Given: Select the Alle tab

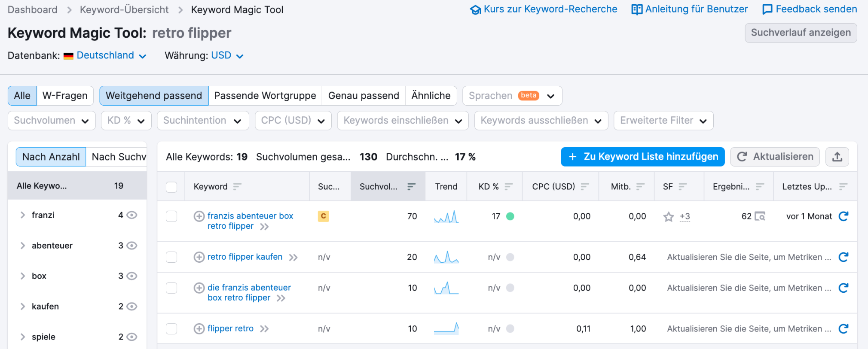Looking at the screenshot, I should 22,95.
